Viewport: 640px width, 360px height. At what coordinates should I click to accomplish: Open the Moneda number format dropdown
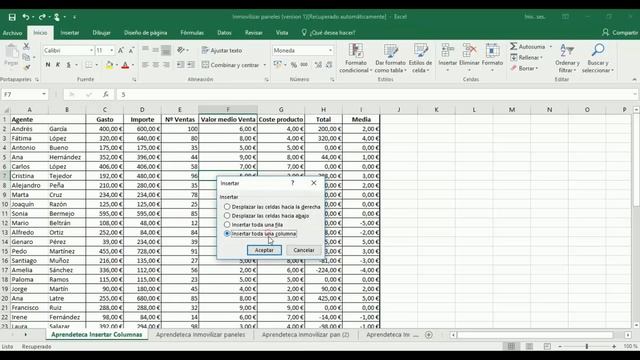click(x=330, y=51)
